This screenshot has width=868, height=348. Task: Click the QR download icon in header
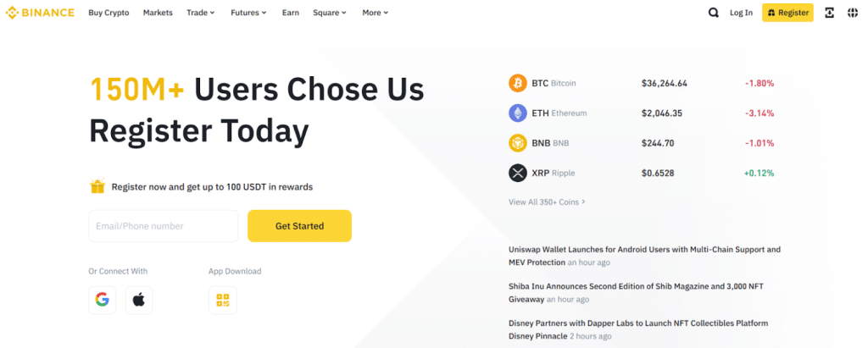(829, 13)
